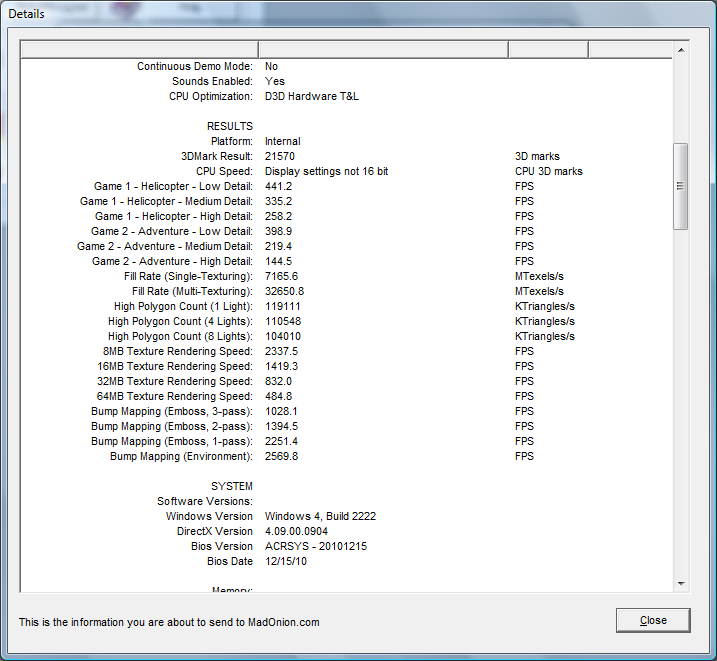Click the scrollbar up arrow
Image resolution: width=717 pixels, height=661 pixels.
click(681, 50)
